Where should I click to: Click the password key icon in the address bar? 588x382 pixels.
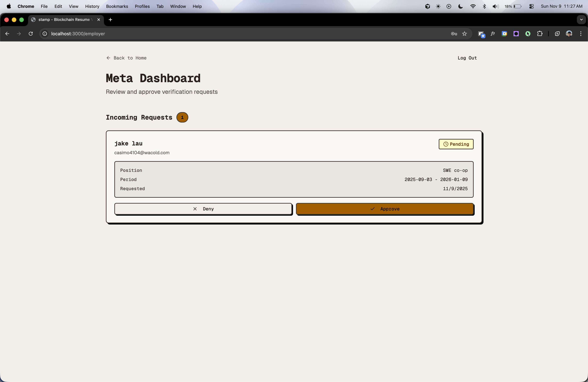coord(454,34)
